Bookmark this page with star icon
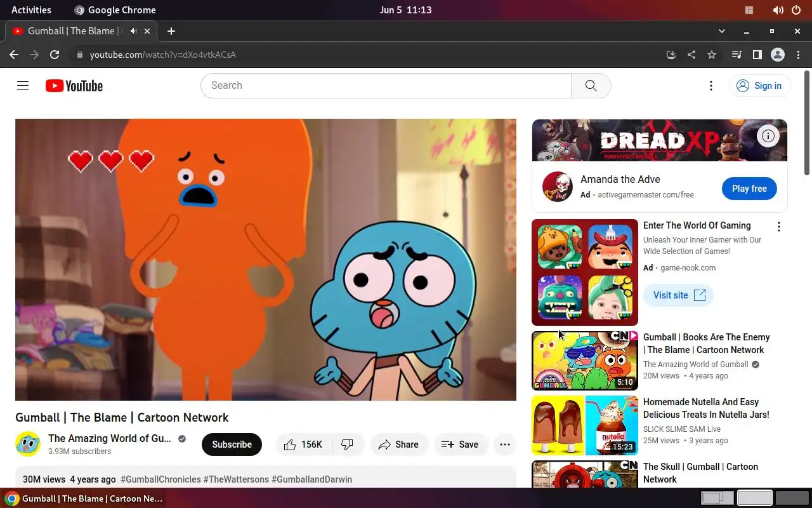This screenshot has height=508, width=812. (x=712, y=55)
